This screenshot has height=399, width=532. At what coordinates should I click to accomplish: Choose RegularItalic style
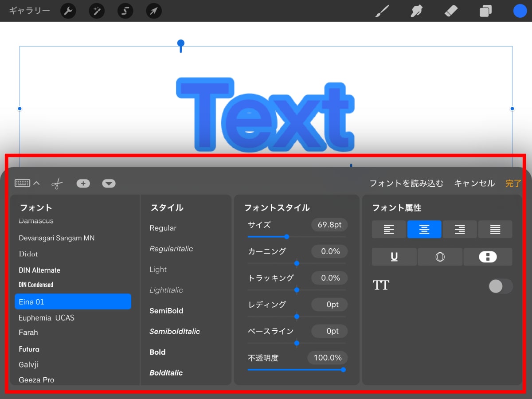[171, 249]
